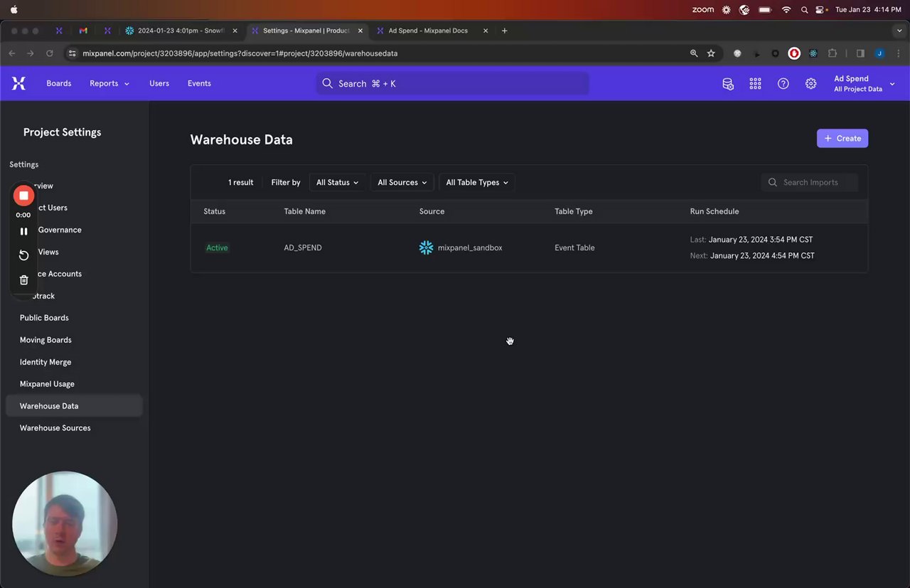Close the Ad Spend Mixpanel Docs tab
The height and width of the screenshot is (588, 910).
click(x=486, y=31)
